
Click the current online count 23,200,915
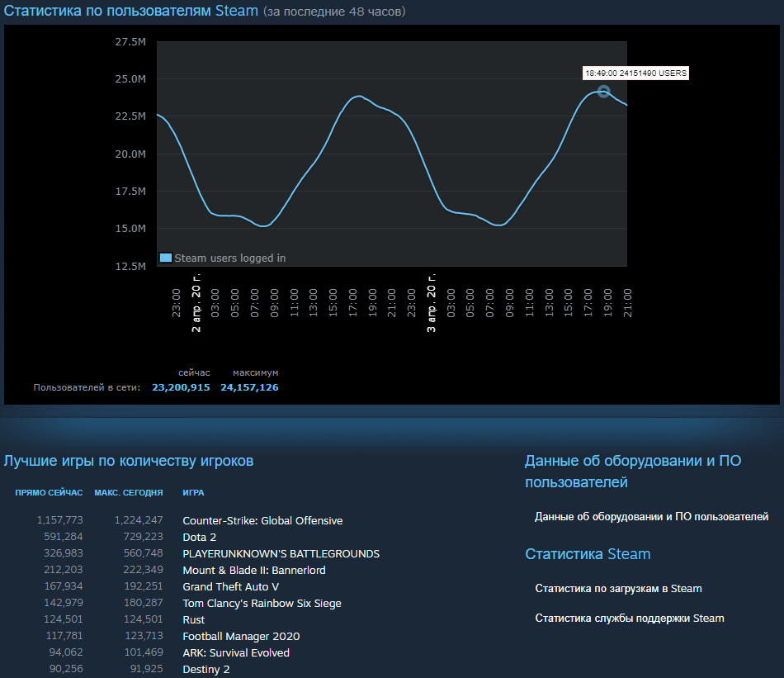coord(181,387)
